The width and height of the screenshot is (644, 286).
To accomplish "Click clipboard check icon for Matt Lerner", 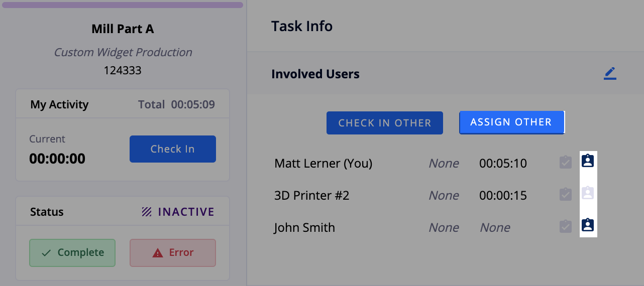I will (x=566, y=162).
